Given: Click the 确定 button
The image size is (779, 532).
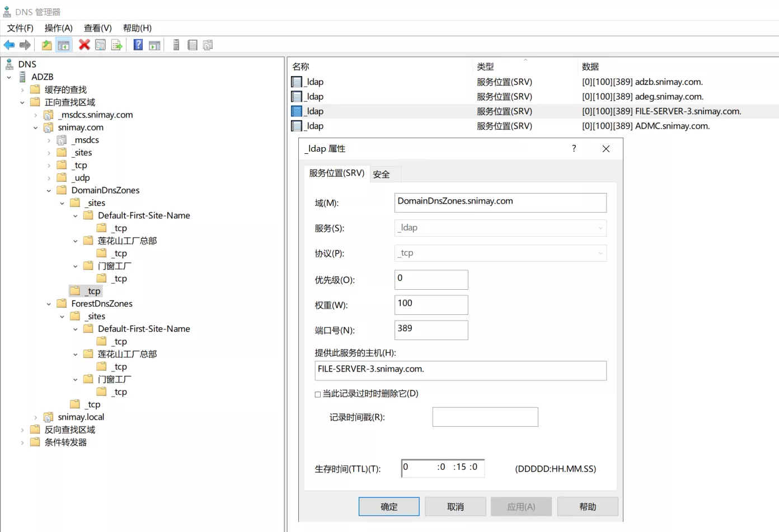Looking at the screenshot, I should coord(389,507).
